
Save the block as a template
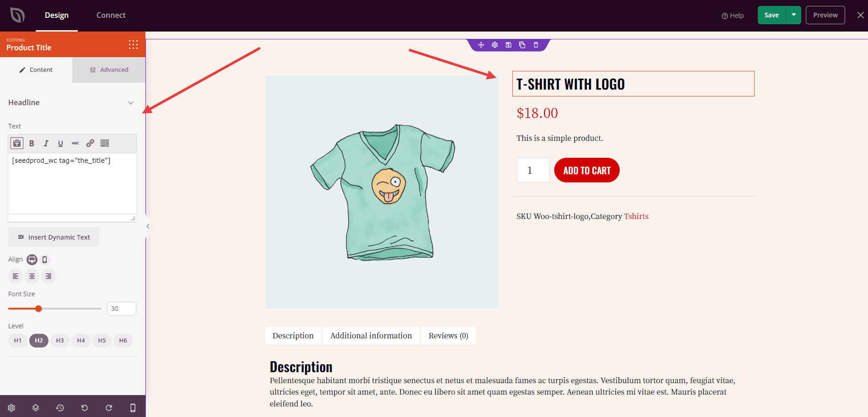click(x=508, y=45)
